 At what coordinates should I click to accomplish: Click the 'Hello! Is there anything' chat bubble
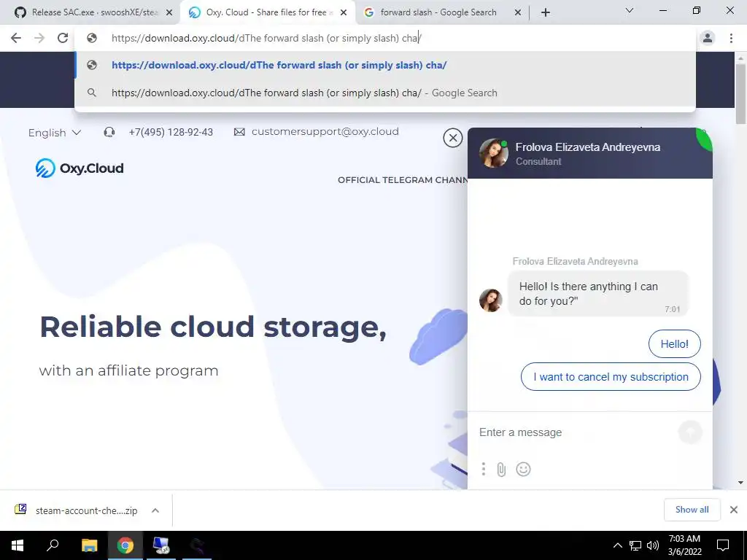pos(598,294)
